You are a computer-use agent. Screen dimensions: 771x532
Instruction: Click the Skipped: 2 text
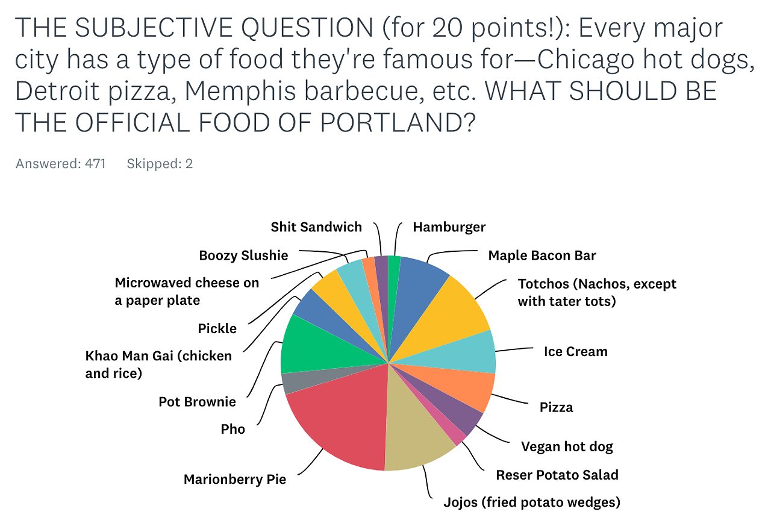(160, 163)
